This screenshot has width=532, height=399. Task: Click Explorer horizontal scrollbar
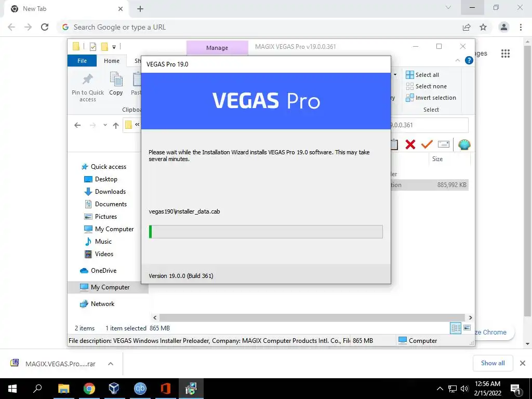pos(312,317)
